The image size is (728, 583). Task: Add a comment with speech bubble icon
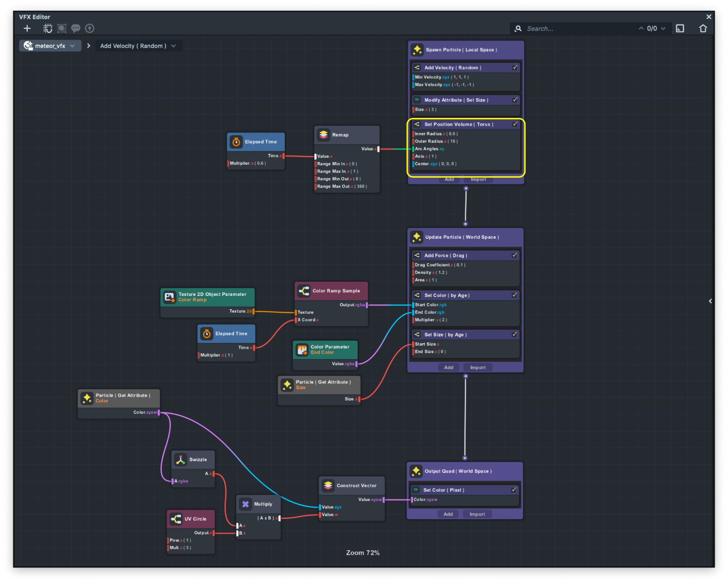pyautogui.click(x=76, y=28)
